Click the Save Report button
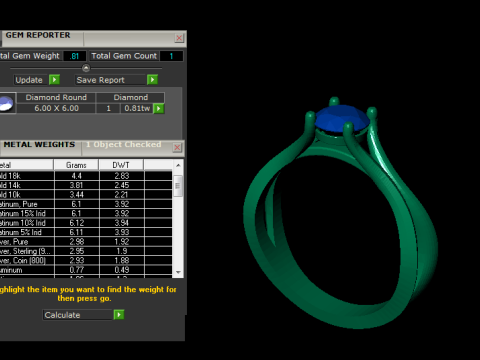480x360 pixels. [111, 80]
